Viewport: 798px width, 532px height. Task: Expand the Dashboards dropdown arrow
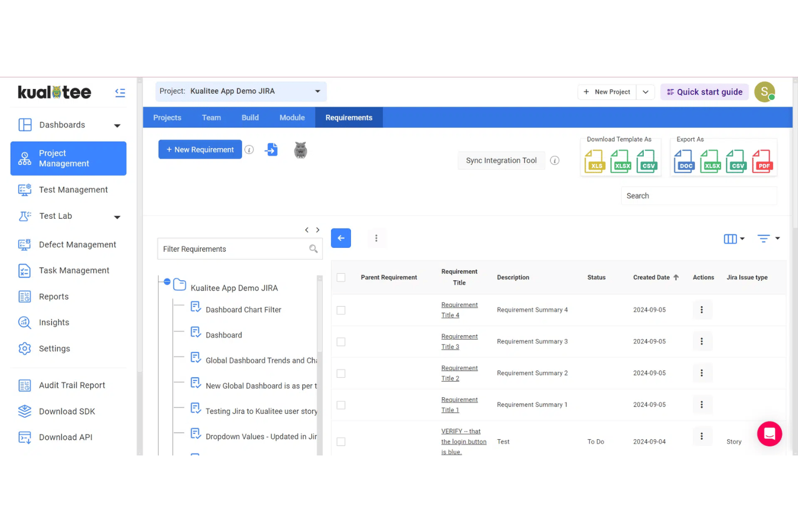(x=117, y=126)
